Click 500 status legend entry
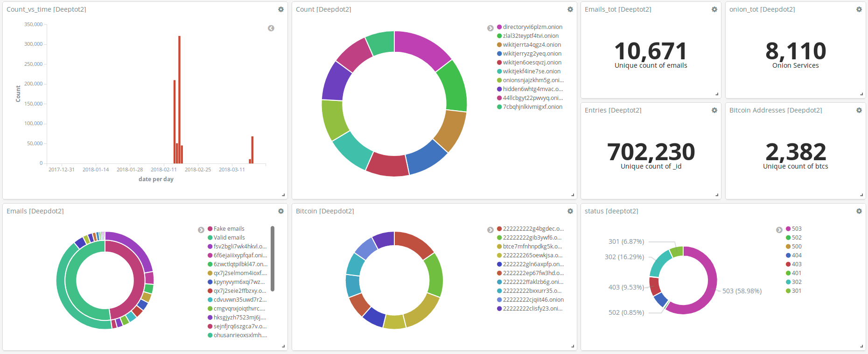This screenshot has height=354, width=868. click(x=794, y=247)
